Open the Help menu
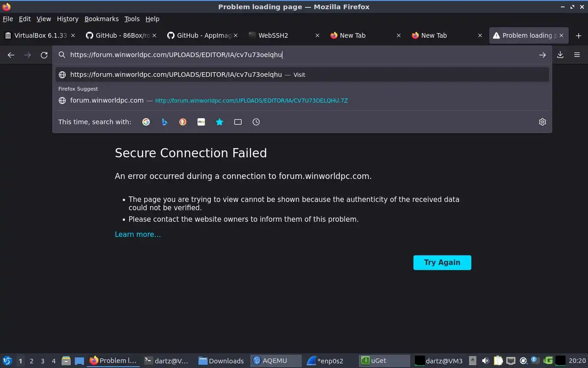 pos(153,19)
